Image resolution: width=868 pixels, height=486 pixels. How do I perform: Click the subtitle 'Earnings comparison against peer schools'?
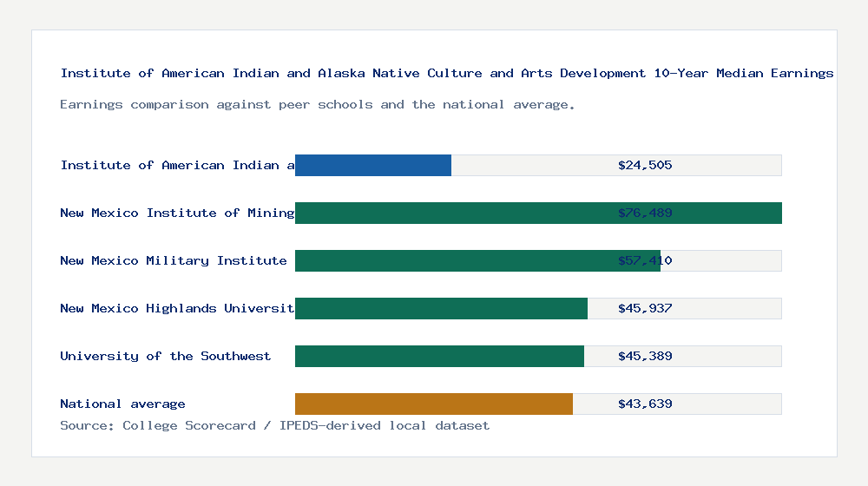pos(317,105)
